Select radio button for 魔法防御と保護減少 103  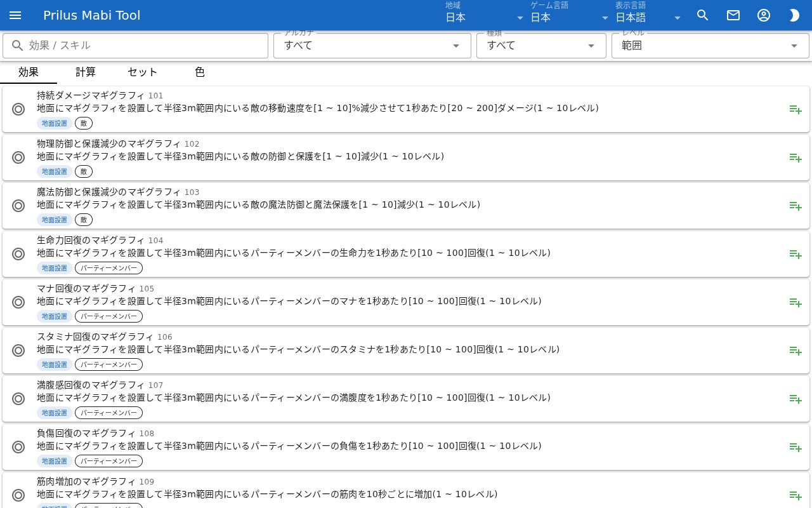18,206
